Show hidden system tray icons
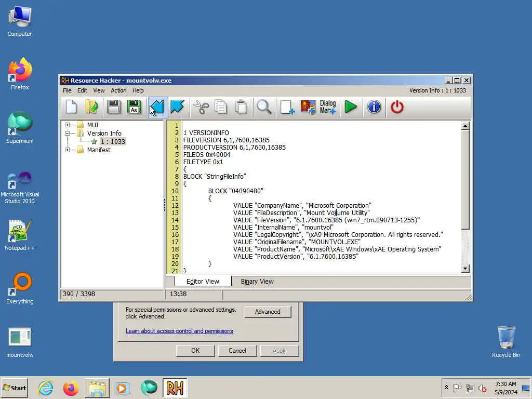 click(x=446, y=388)
